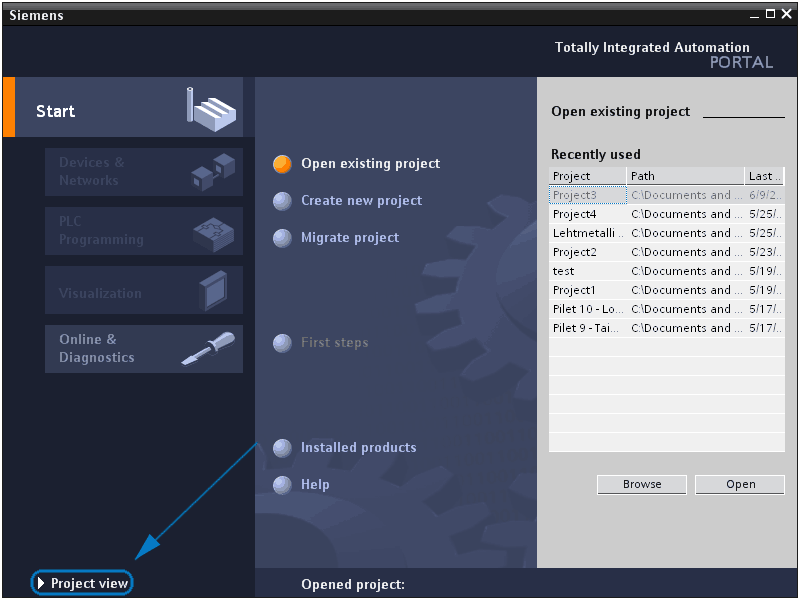The width and height of the screenshot is (800, 600).
Task: Sort by the Path column header
Action: tap(685, 176)
